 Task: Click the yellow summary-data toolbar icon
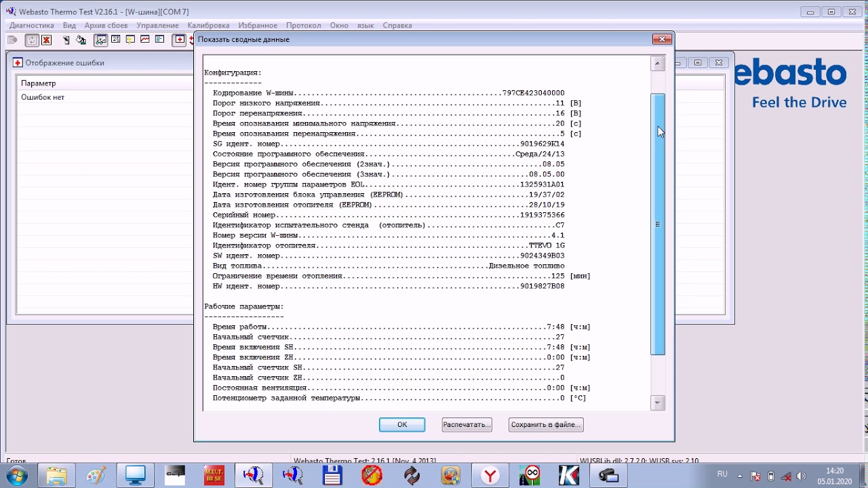point(130,39)
